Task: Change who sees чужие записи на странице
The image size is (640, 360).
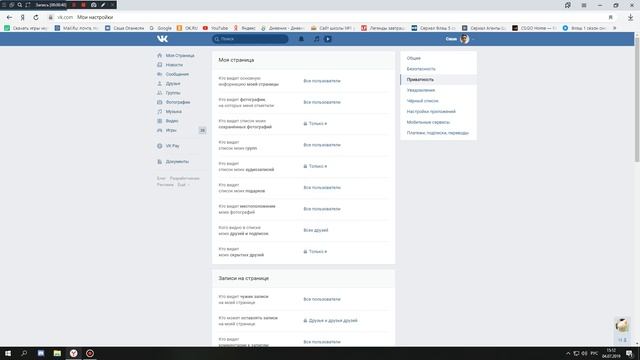Action: (x=322, y=299)
